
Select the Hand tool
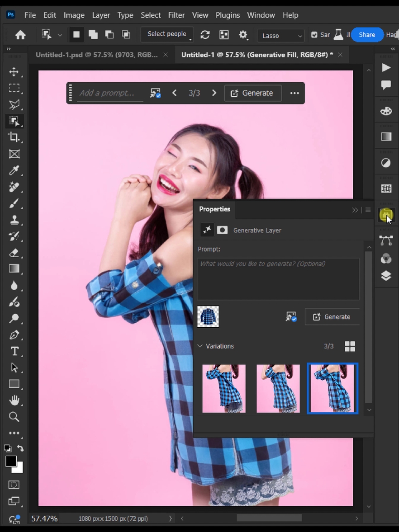click(14, 400)
